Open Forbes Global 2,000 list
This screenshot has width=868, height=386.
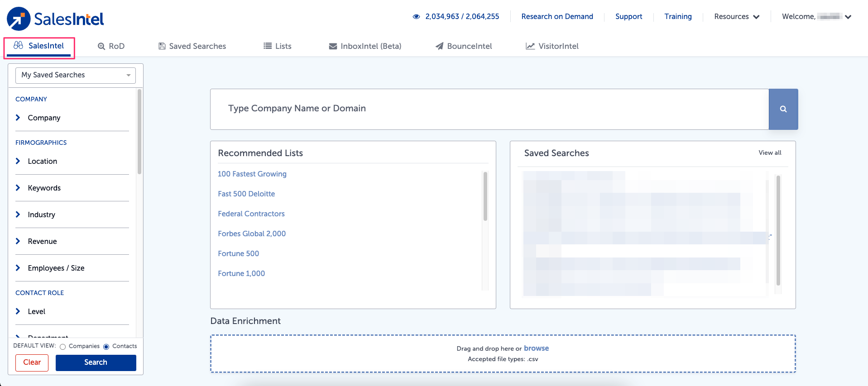(252, 234)
